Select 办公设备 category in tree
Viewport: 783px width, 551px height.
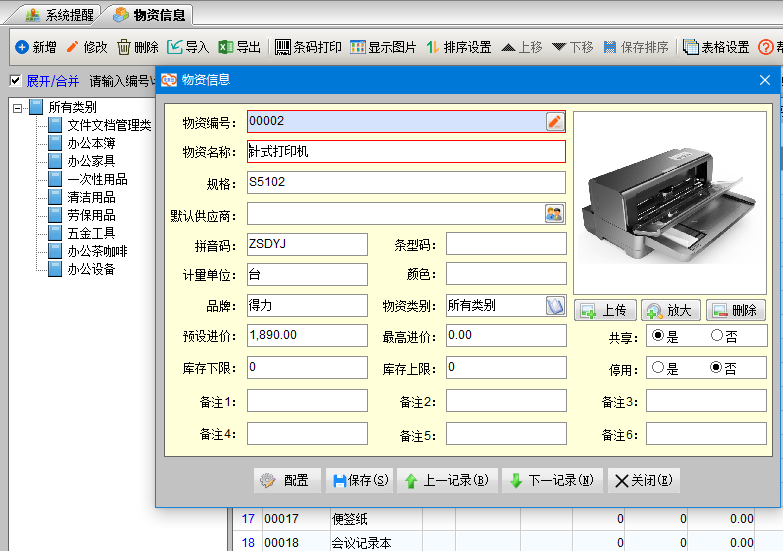pyautogui.click(x=91, y=269)
